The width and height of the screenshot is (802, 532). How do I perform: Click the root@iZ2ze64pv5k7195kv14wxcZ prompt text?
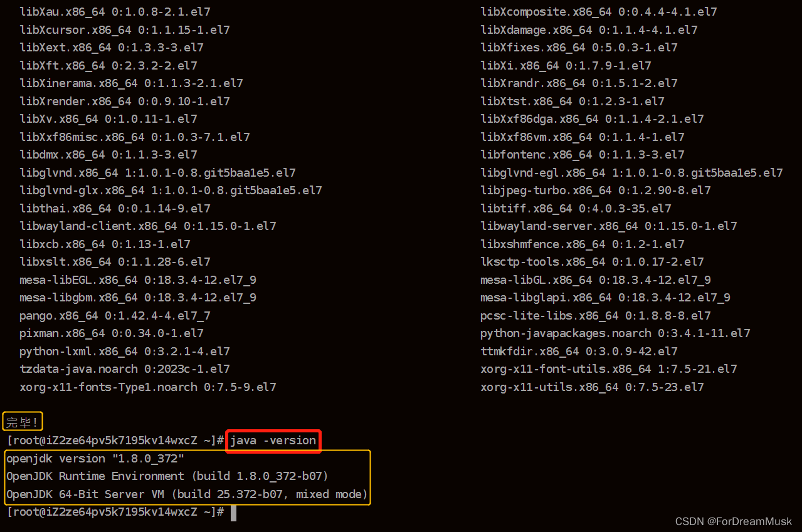tap(113, 441)
